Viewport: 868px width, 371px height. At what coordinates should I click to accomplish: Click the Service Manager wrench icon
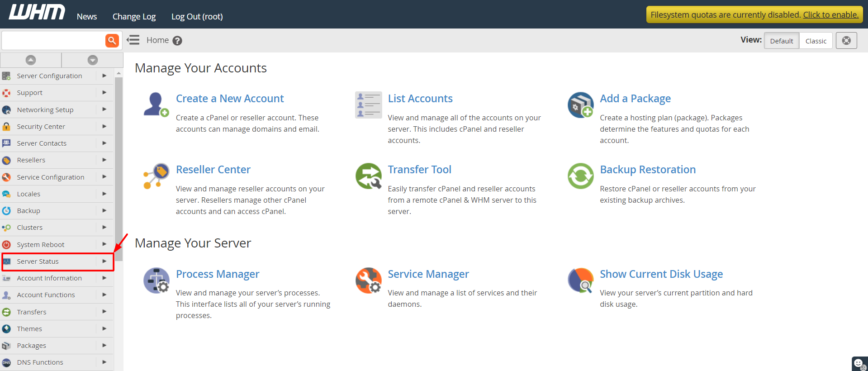[368, 280]
